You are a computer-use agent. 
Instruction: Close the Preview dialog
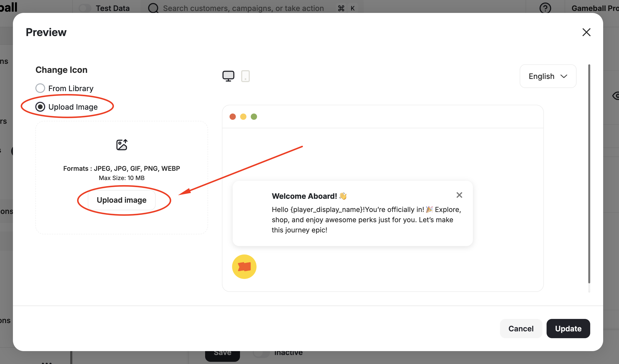pos(587,32)
